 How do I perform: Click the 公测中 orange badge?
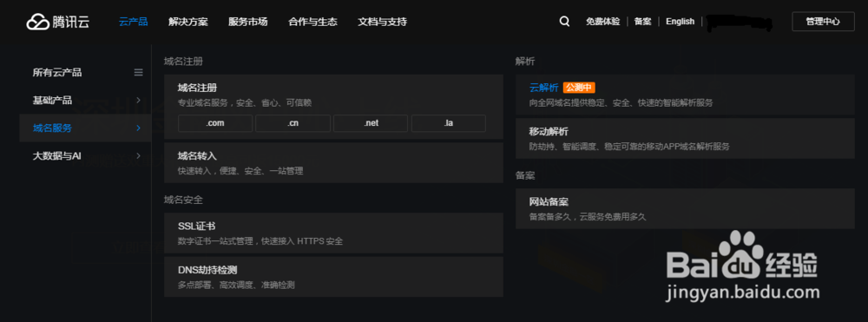pos(579,88)
